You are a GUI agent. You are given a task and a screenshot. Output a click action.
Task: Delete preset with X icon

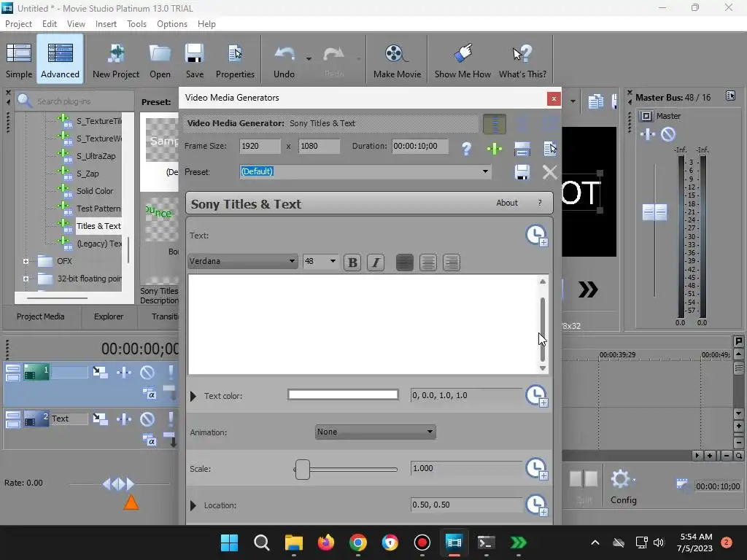[550, 172]
